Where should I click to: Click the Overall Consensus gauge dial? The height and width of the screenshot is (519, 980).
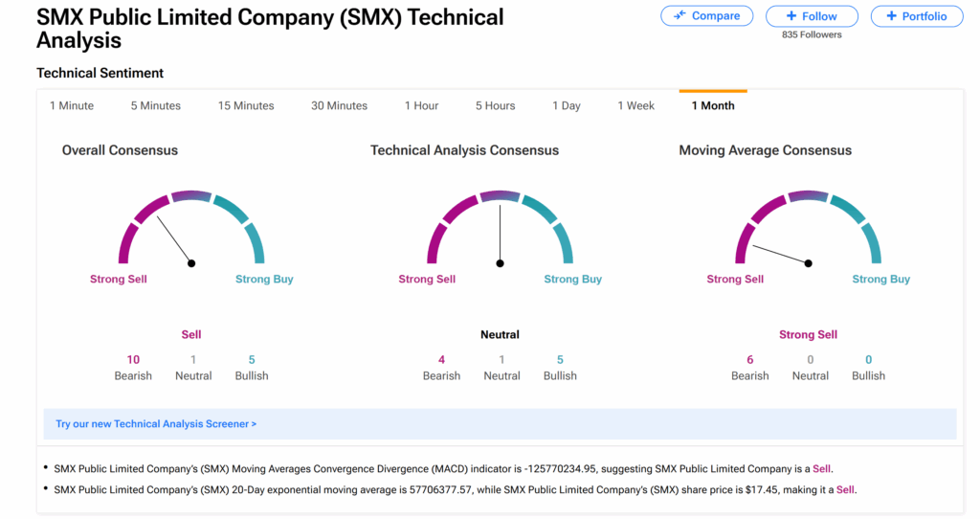coord(191,230)
